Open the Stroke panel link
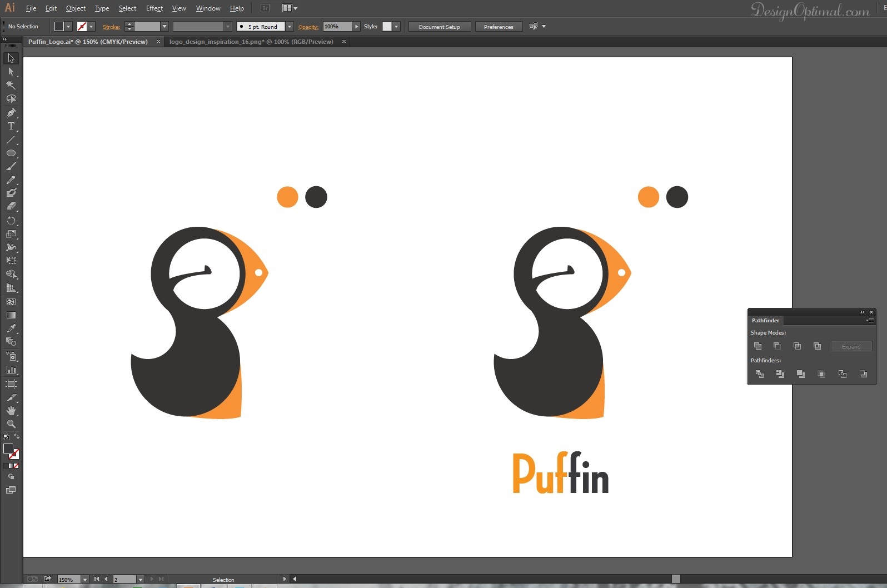This screenshot has width=887, height=588. coord(111,27)
